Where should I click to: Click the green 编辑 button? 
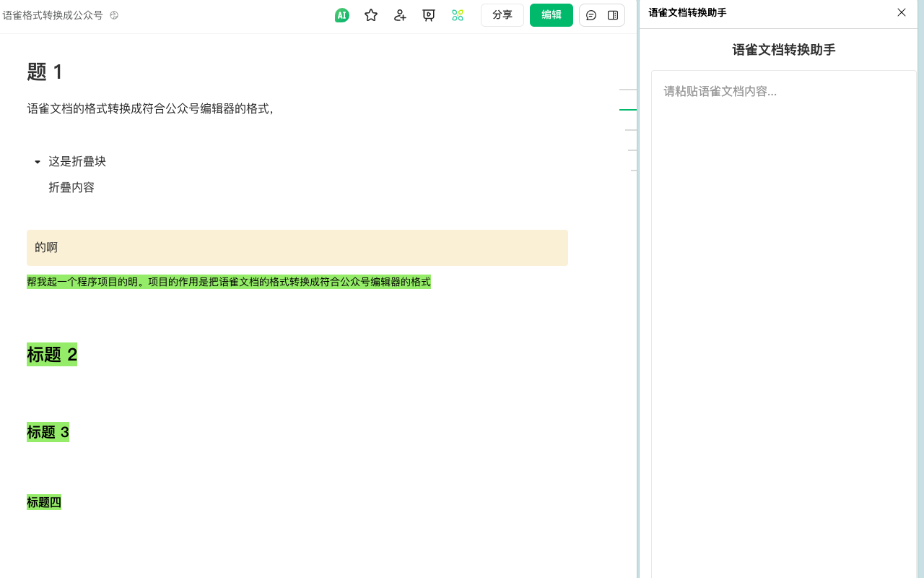552,15
